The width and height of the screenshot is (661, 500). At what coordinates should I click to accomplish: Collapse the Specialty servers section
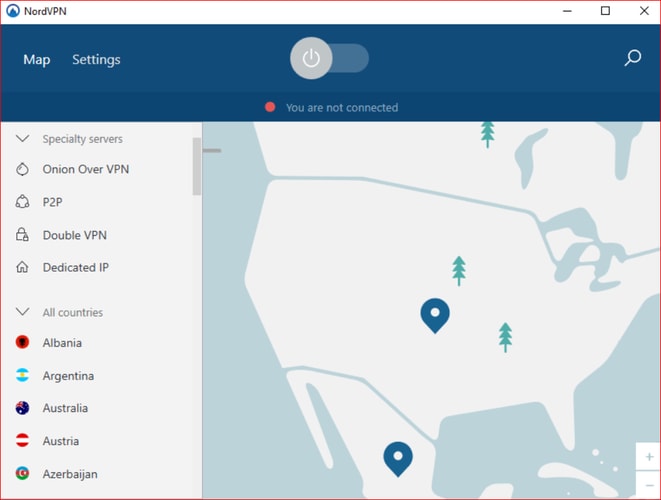click(22, 139)
